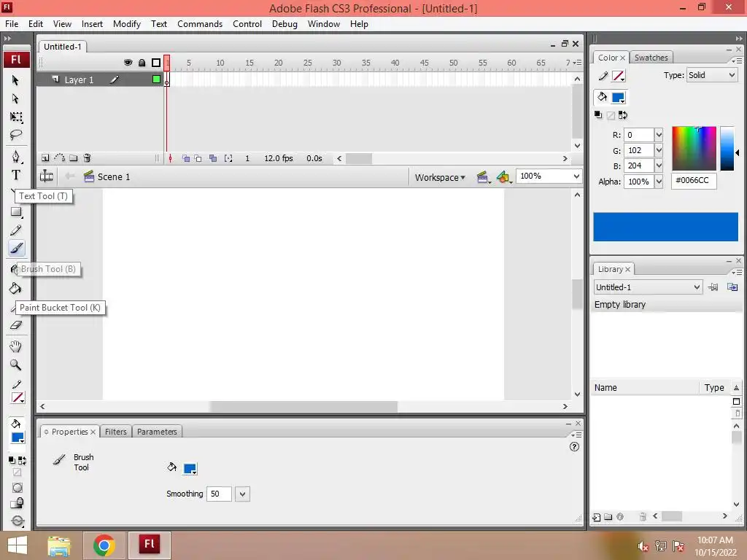This screenshot has width=747, height=560.
Task: Select the Zoom magnifier tool
Action: pyautogui.click(x=16, y=365)
